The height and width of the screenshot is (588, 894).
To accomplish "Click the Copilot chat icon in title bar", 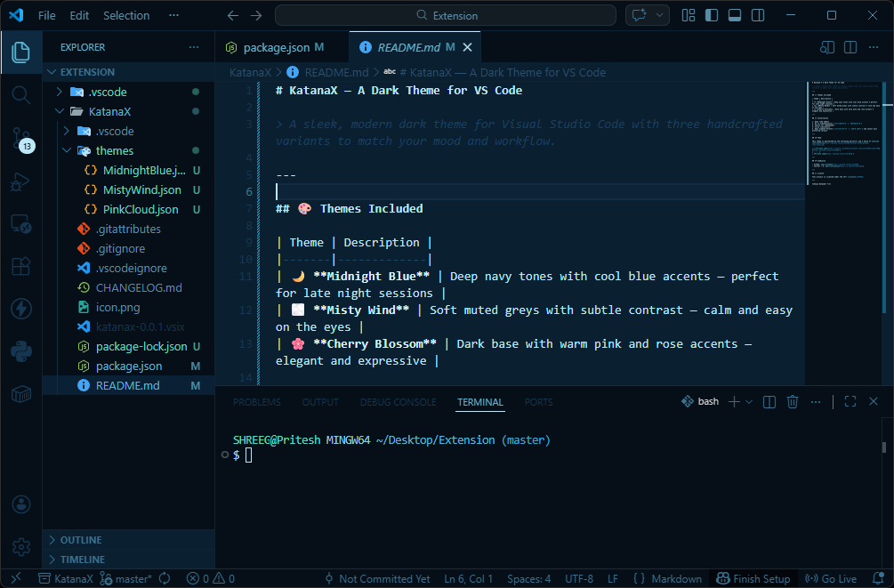I will pyautogui.click(x=639, y=15).
